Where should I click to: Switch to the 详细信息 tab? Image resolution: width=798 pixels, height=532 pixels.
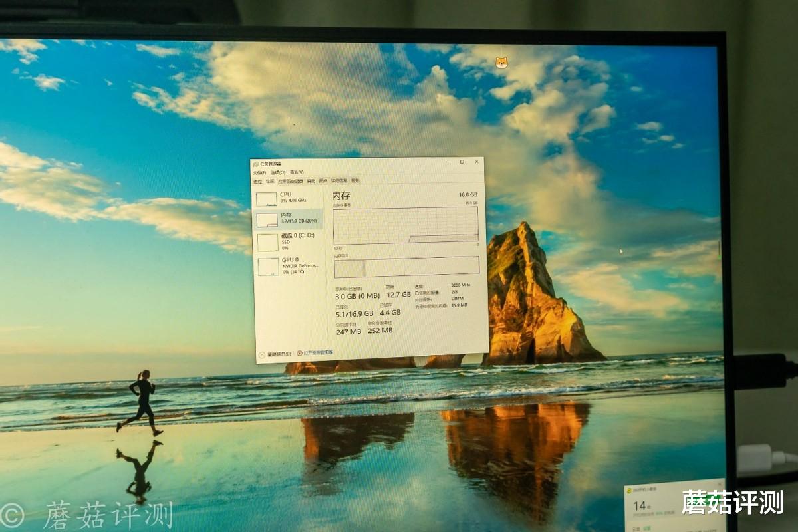coord(339,181)
